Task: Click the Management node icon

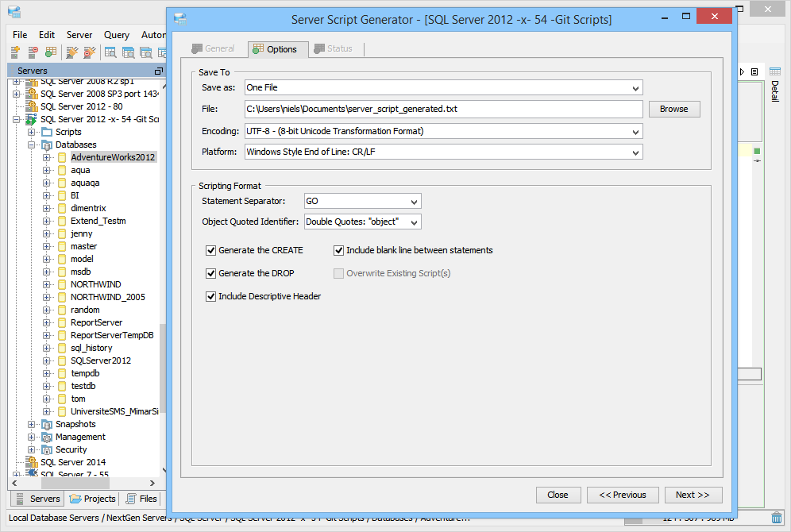Action: (x=47, y=437)
